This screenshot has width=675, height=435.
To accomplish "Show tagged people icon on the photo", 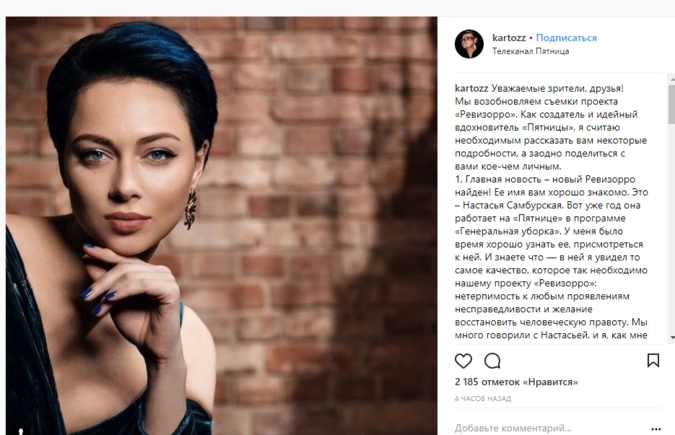I will tap(20, 431).
